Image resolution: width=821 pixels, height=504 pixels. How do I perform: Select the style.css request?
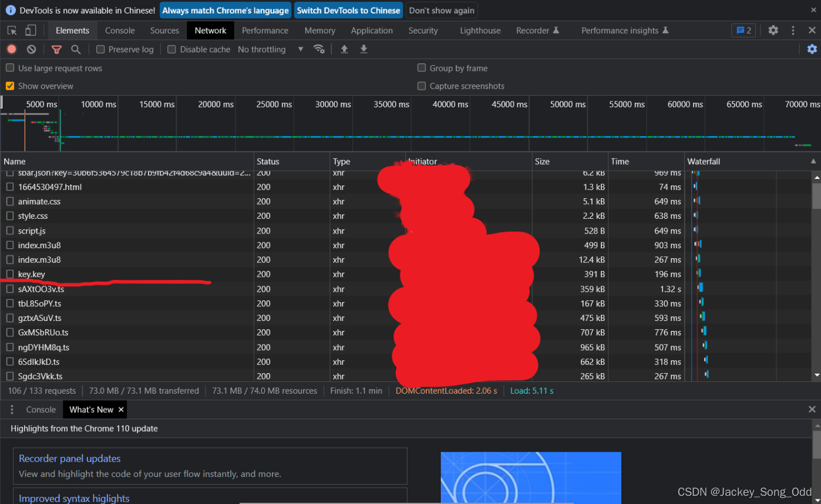344,216
